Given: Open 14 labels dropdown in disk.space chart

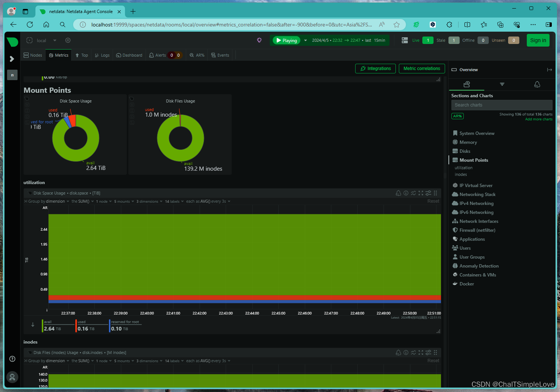Looking at the screenshot, I should [x=175, y=201].
